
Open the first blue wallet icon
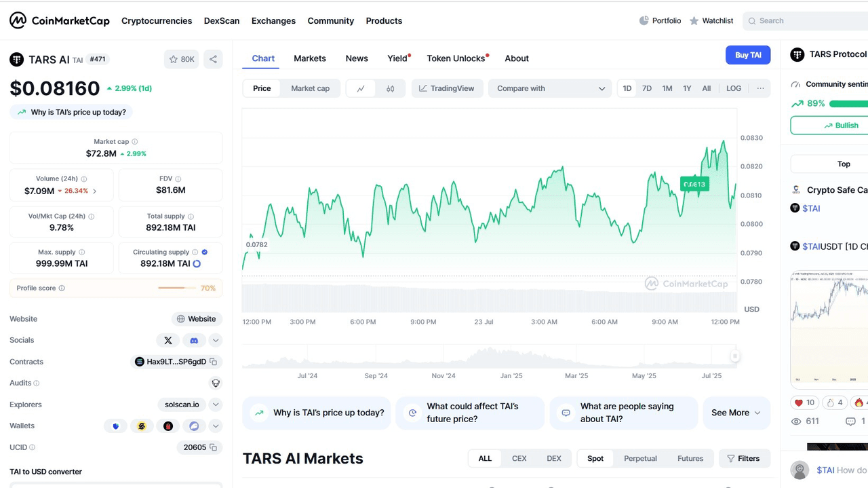(x=116, y=426)
